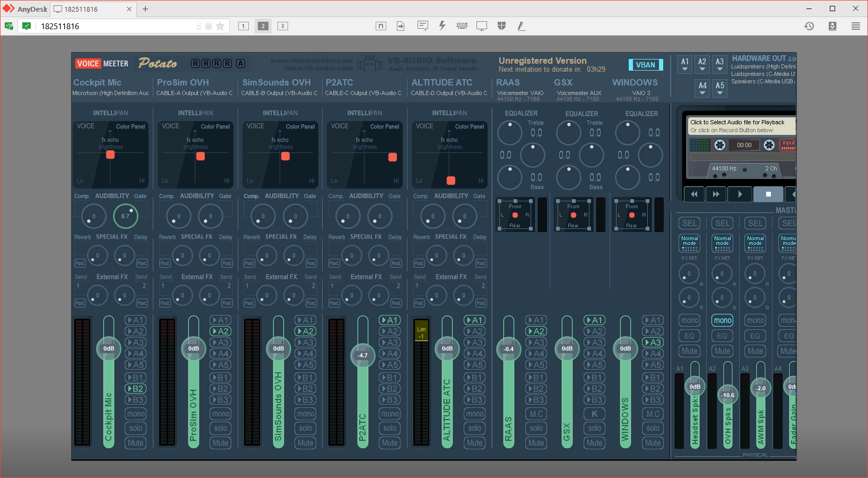The width and height of the screenshot is (868, 478).
Task: Click the left cassette reel icon
Action: (720, 145)
